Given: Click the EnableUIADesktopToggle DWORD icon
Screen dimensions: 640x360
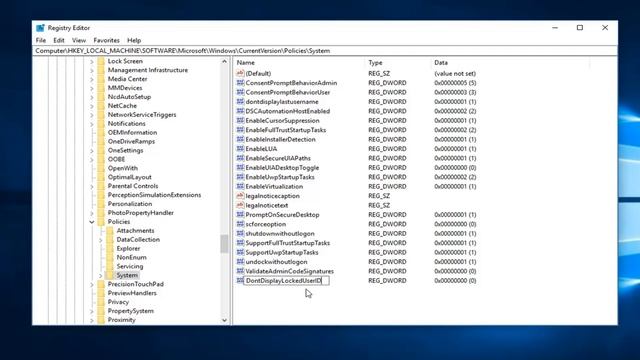Looking at the screenshot, I should pos(240,167).
